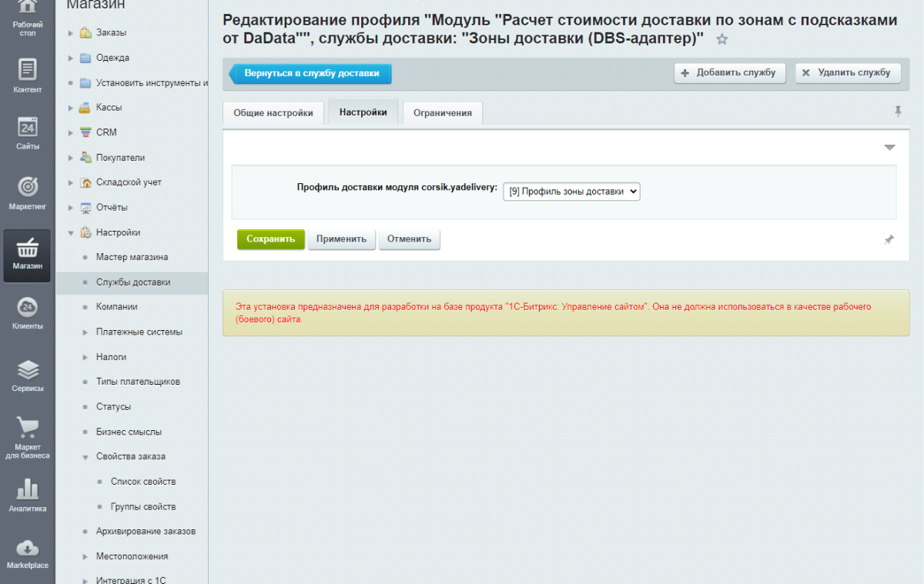Open the corsik.yadelivery delivery profile dropdown
Viewport: 924px width, 584px height.
click(571, 191)
